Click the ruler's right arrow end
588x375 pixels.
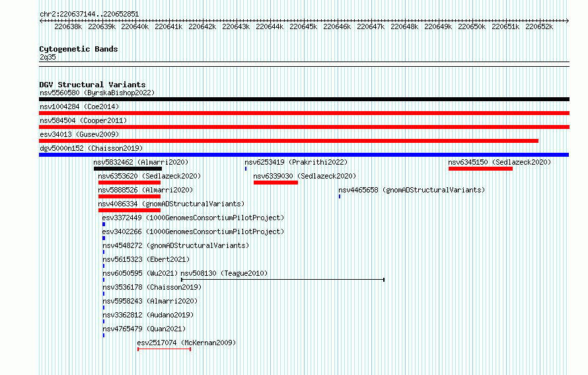[x=568, y=21]
